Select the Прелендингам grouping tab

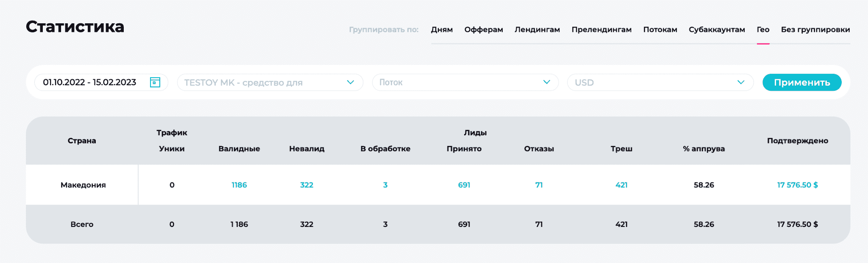tap(601, 30)
